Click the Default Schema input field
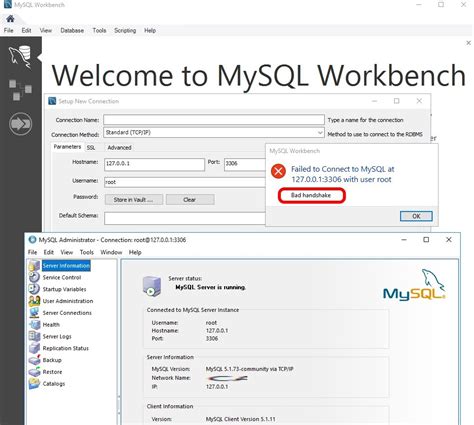474x425 pixels. click(x=185, y=218)
